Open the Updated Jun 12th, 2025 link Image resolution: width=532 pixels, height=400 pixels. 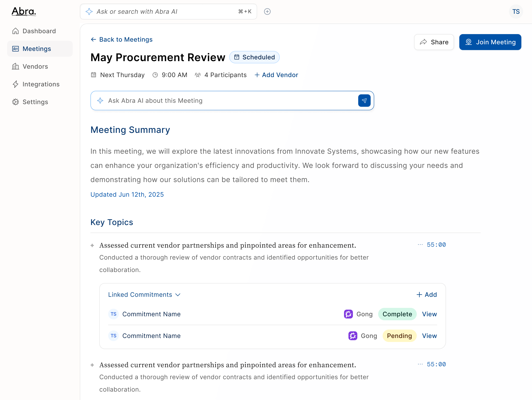coord(127,194)
